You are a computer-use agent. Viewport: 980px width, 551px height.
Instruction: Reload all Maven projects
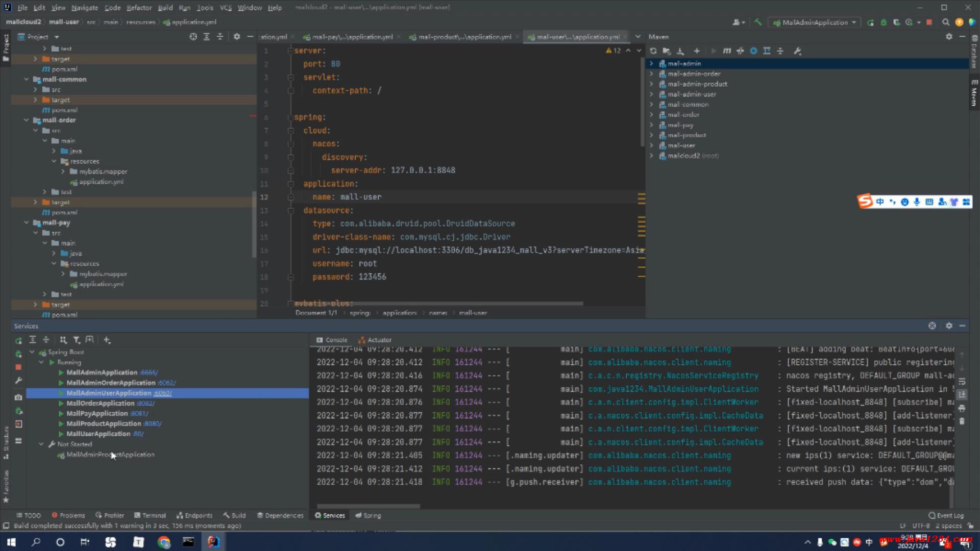click(x=653, y=51)
